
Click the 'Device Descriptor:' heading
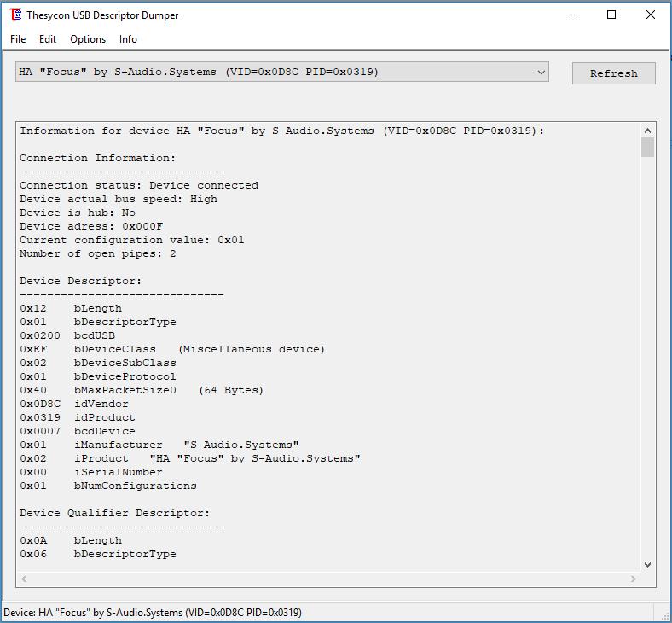point(80,282)
